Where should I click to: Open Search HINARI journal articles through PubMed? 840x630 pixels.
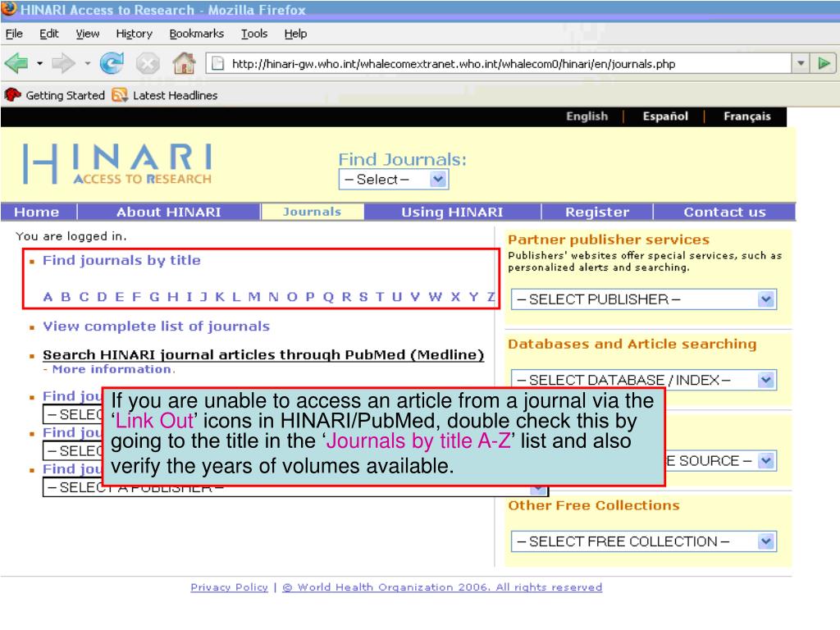[x=263, y=354]
